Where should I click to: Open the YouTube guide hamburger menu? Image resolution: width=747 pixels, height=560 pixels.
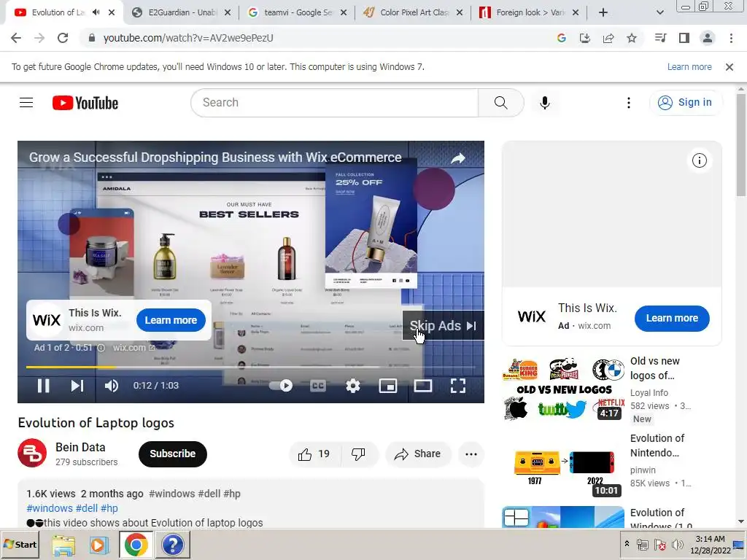tap(26, 102)
